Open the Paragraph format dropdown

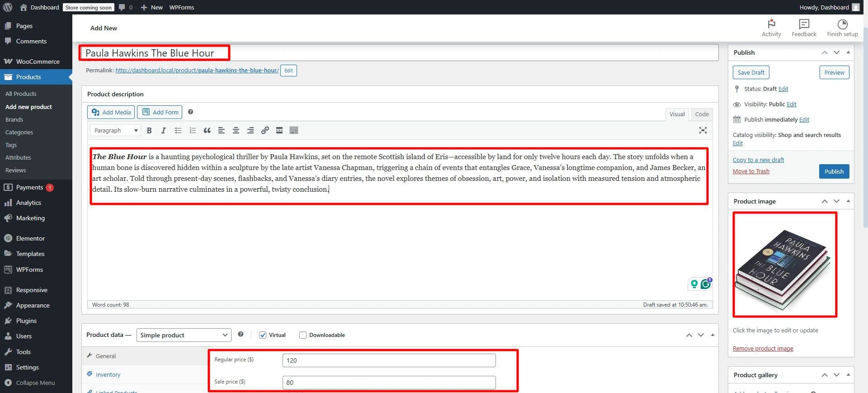tap(116, 130)
